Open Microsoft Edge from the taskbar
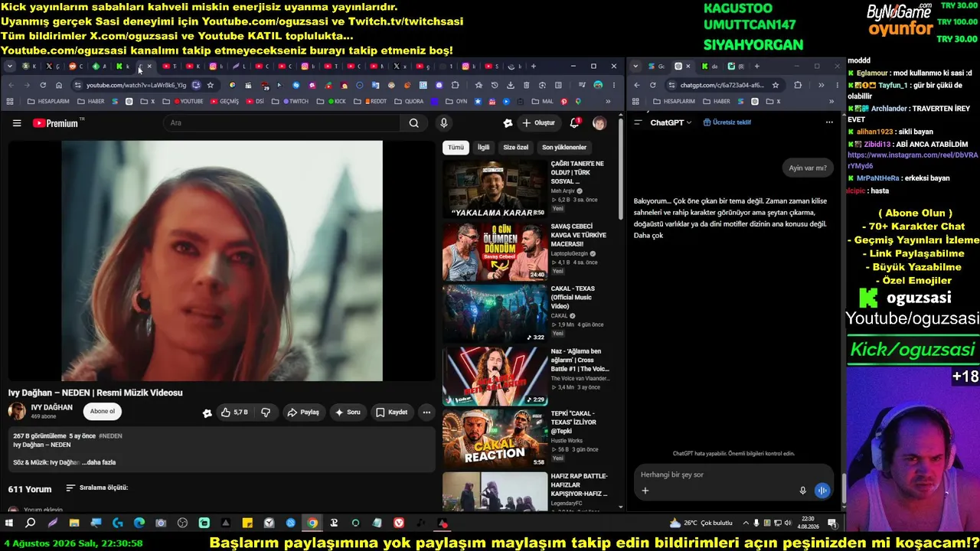The width and height of the screenshot is (980, 551). (x=139, y=523)
